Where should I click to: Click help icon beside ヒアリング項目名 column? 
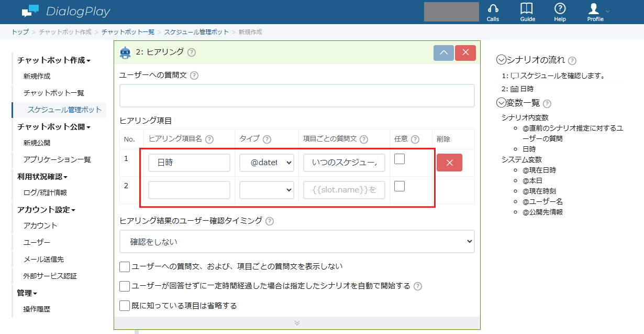[x=209, y=139]
